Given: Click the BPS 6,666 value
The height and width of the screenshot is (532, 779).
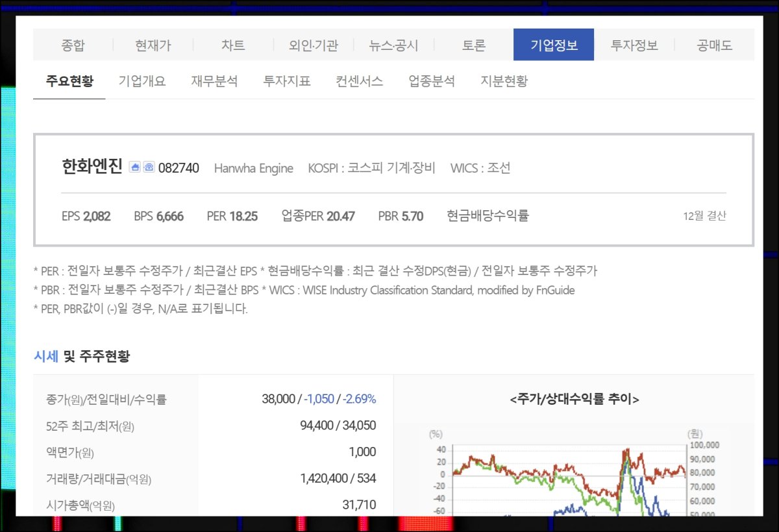Looking at the screenshot, I should tap(159, 216).
